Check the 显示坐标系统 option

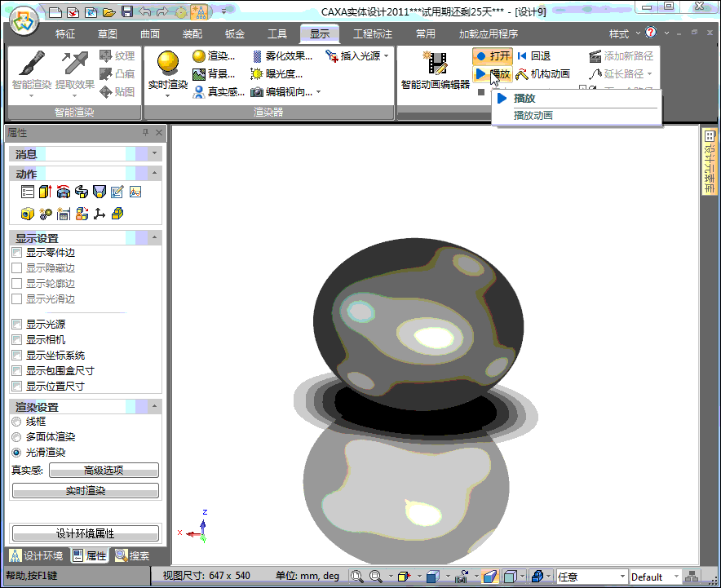[17, 356]
